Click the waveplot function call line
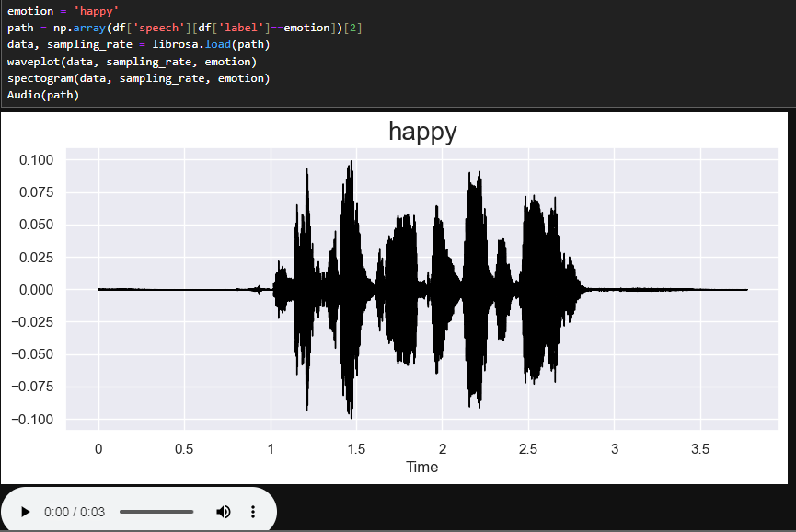The image size is (796, 532). (132, 62)
